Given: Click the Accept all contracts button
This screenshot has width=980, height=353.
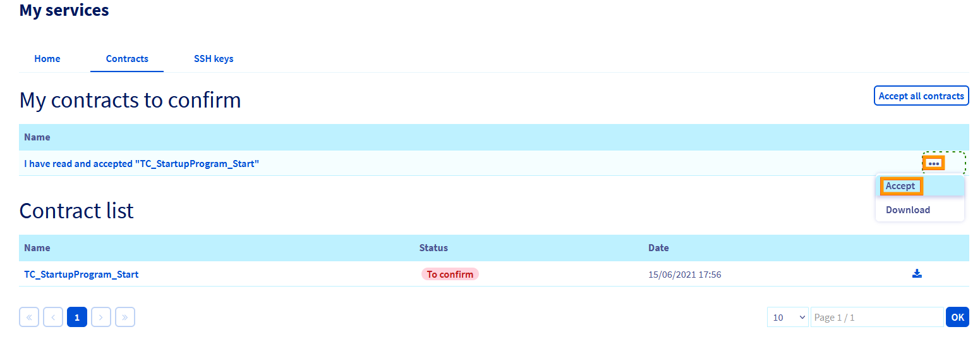Looking at the screenshot, I should point(921,96).
